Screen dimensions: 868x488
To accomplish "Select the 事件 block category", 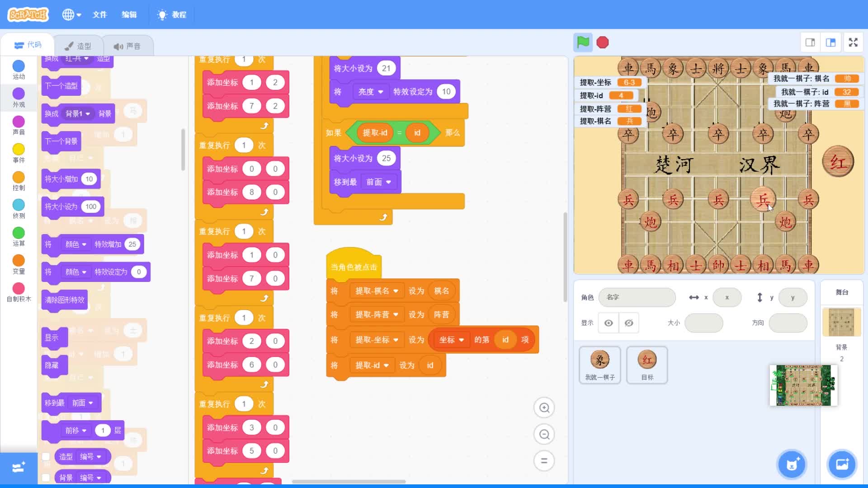I will tap(19, 153).
